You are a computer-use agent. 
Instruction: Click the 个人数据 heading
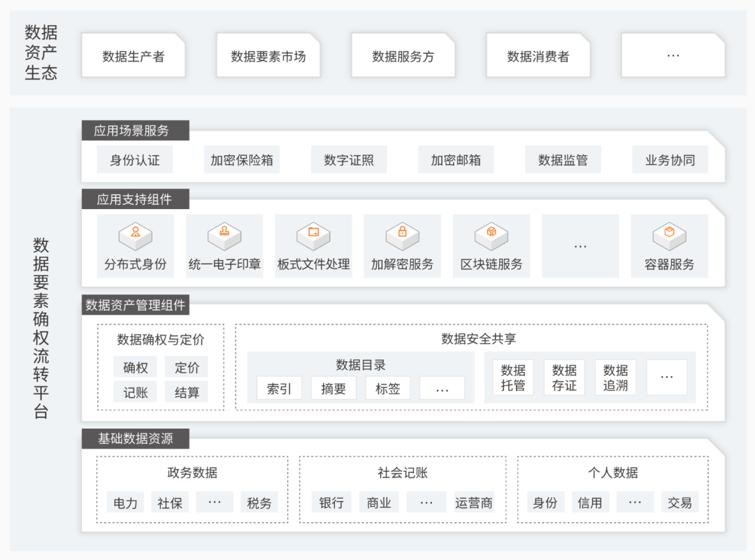point(613,473)
